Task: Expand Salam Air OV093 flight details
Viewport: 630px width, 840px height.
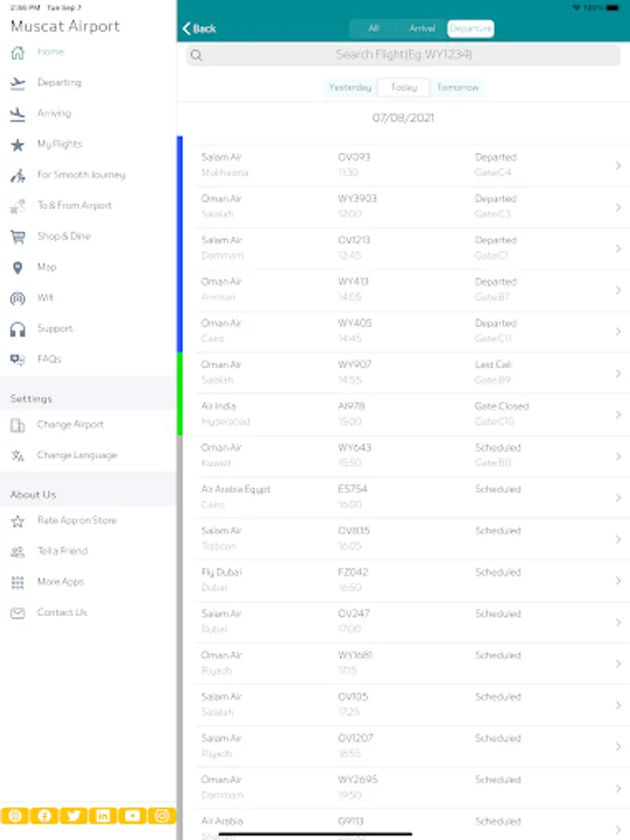Action: click(618, 165)
